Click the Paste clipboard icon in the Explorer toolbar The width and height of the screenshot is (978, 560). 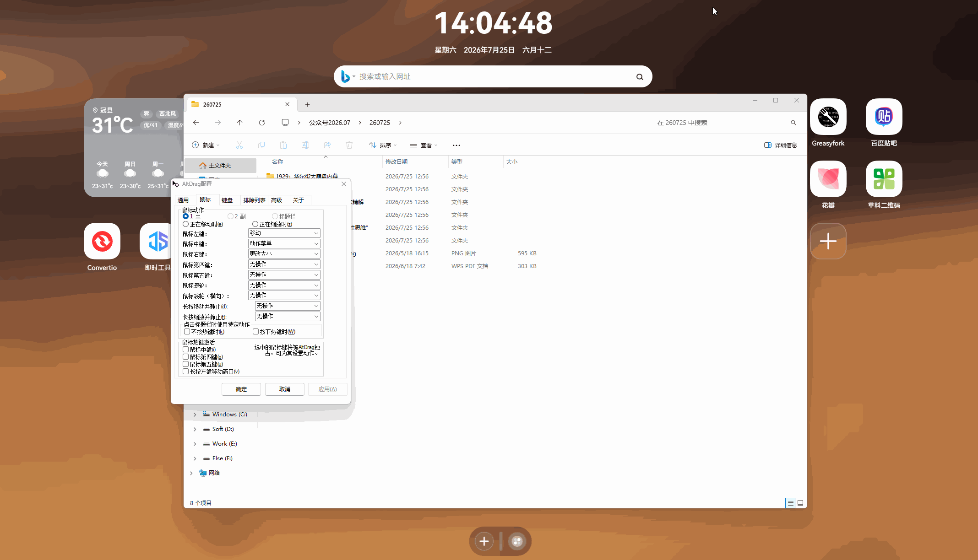coord(283,145)
